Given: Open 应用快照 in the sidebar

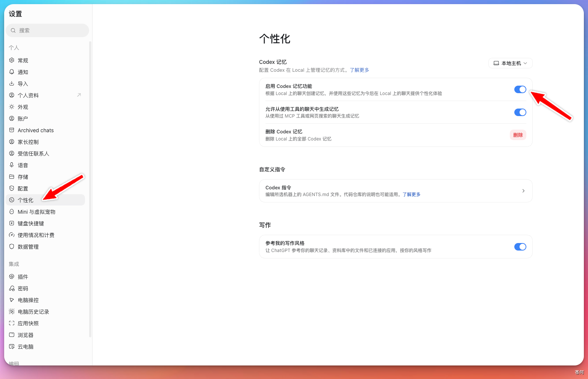Looking at the screenshot, I should point(45,323).
